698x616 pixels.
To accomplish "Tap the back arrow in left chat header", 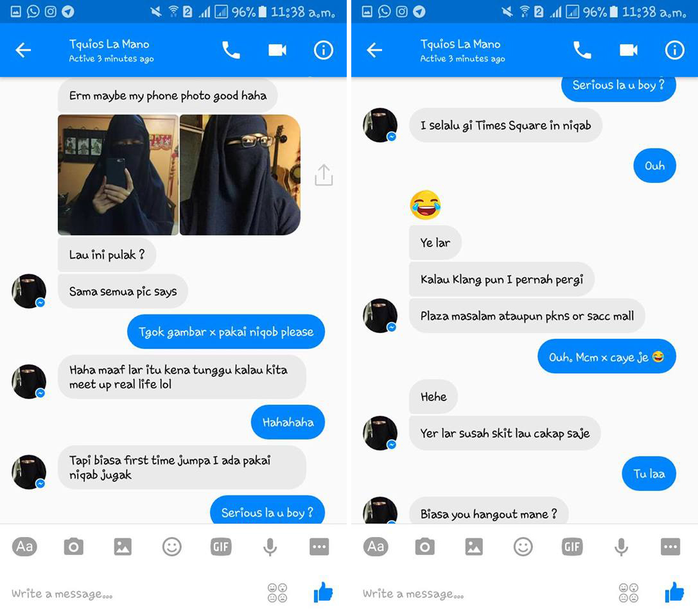I will coord(23,50).
